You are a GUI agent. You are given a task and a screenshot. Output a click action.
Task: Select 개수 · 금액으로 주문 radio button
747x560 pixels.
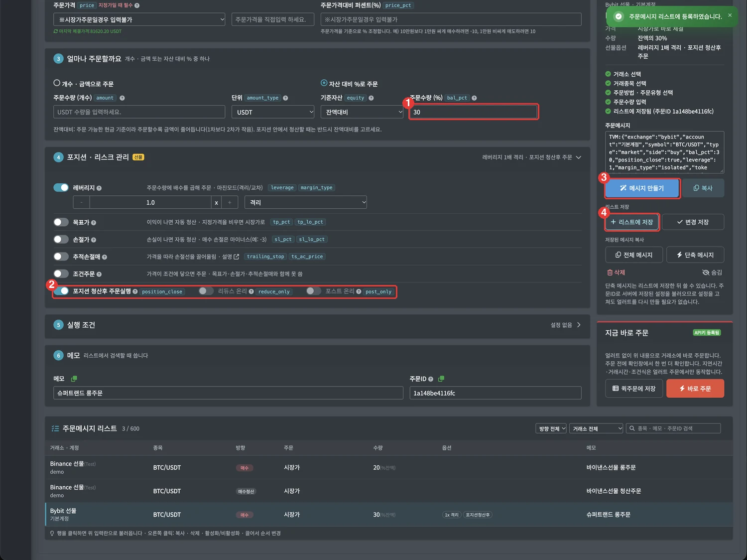tap(57, 83)
